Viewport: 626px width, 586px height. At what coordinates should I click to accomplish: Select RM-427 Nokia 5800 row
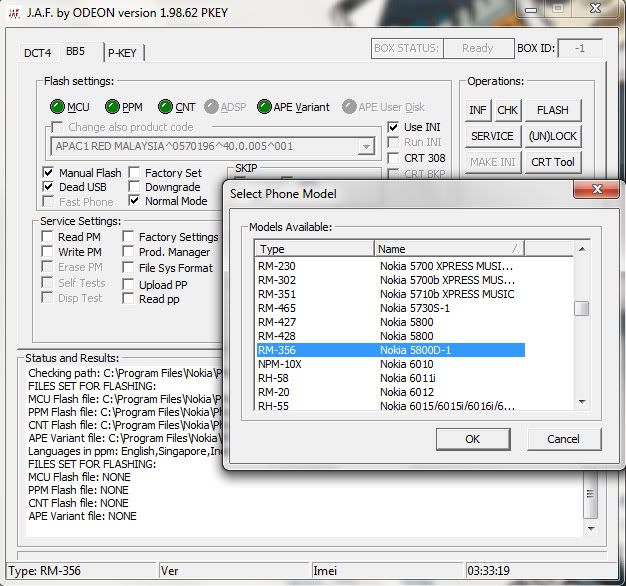pos(390,322)
